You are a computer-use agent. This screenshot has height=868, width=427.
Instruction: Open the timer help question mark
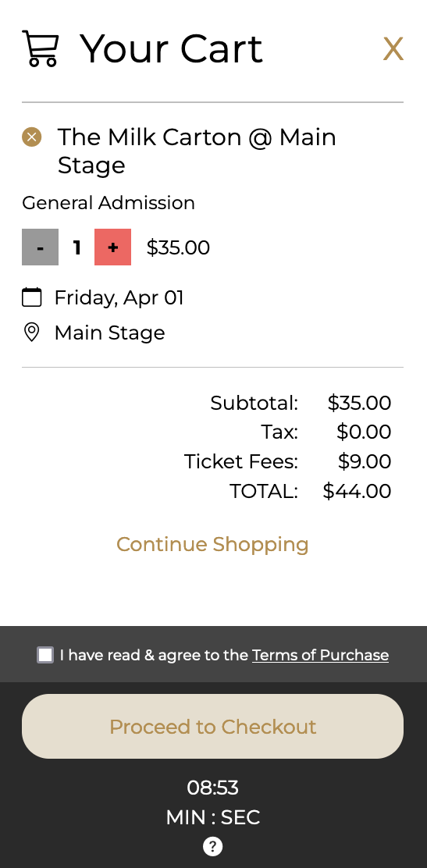tap(212, 846)
